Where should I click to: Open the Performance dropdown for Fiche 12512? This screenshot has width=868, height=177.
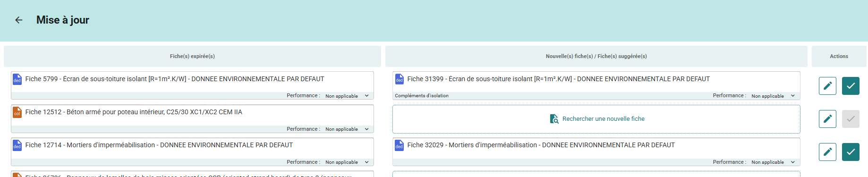click(347, 129)
